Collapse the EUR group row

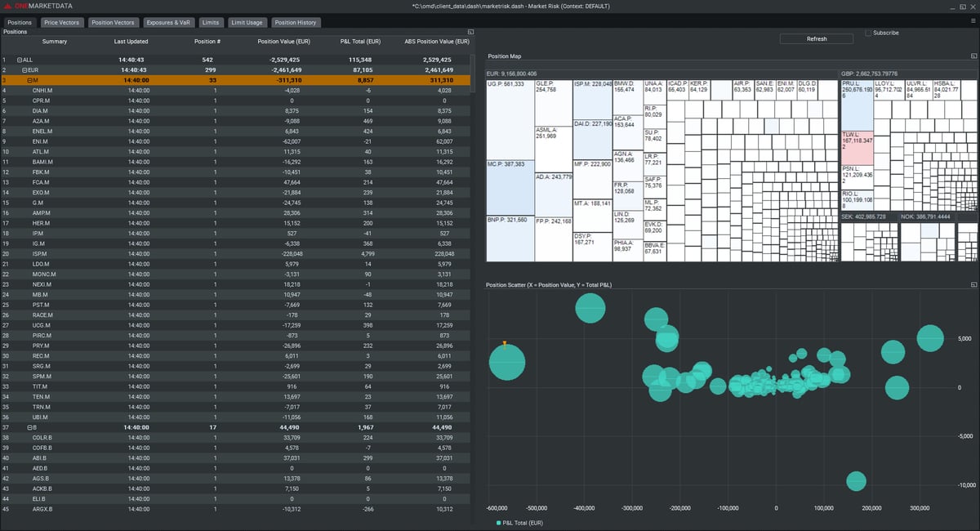[24, 70]
